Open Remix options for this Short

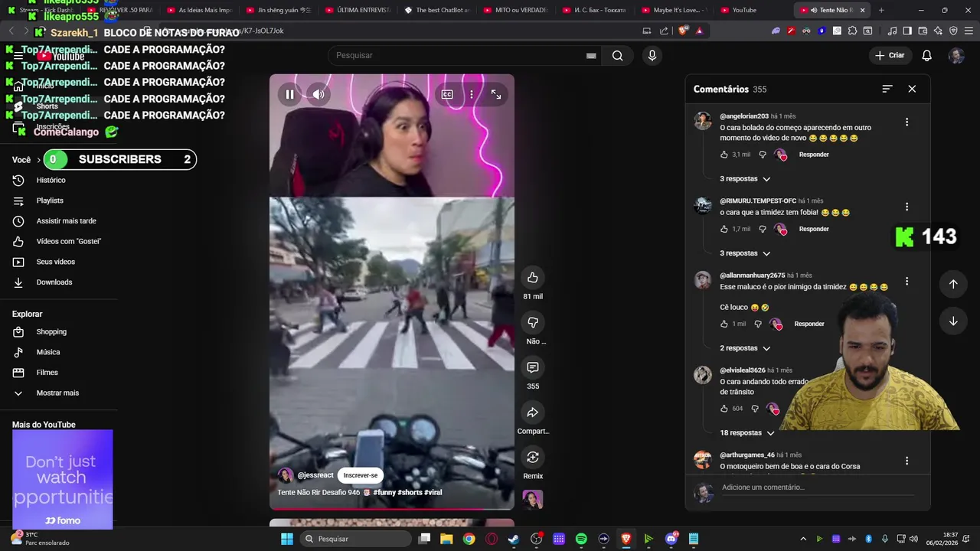click(x=533, y=457)
